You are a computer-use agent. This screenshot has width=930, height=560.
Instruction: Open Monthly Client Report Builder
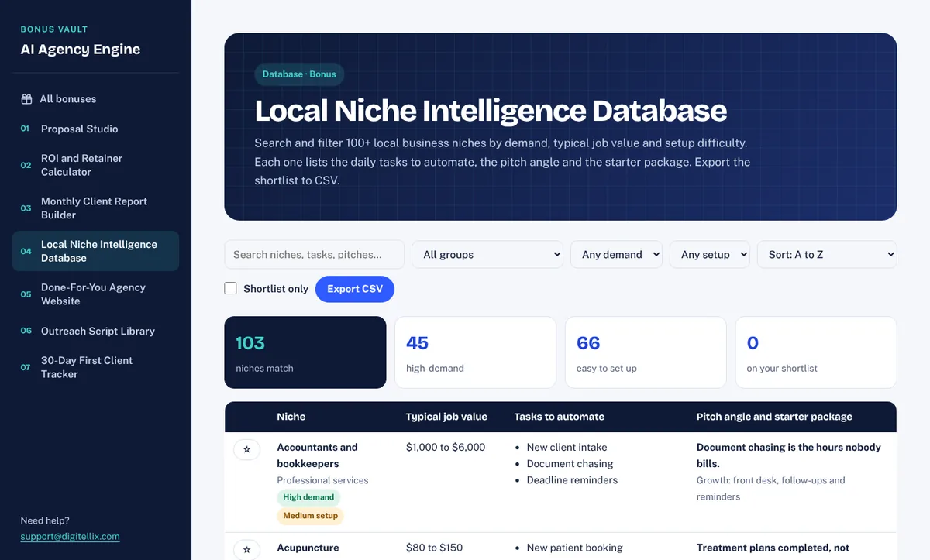(x=95, y=208)
